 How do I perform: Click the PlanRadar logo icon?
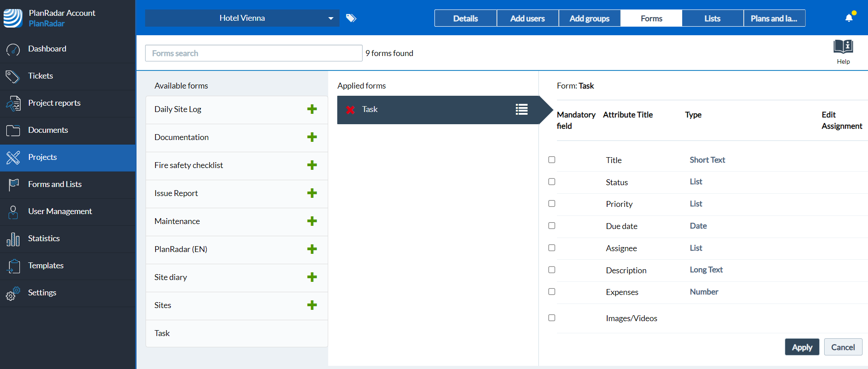13,18
